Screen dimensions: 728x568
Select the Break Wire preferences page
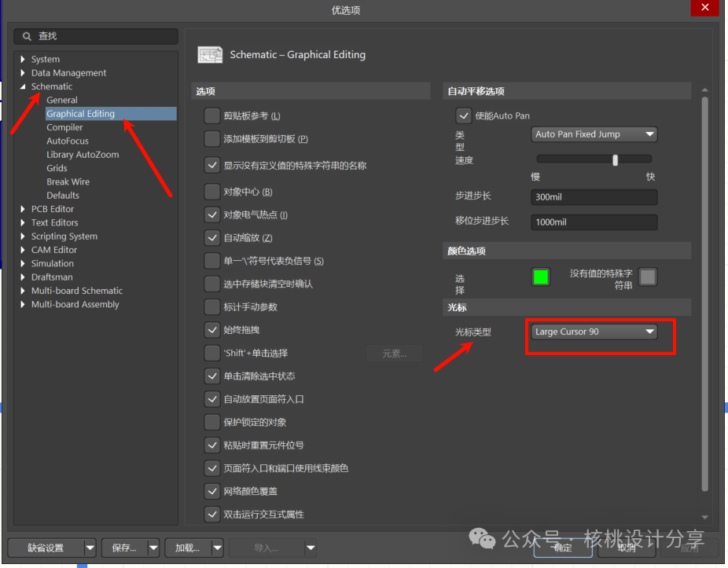coord(68,181)
